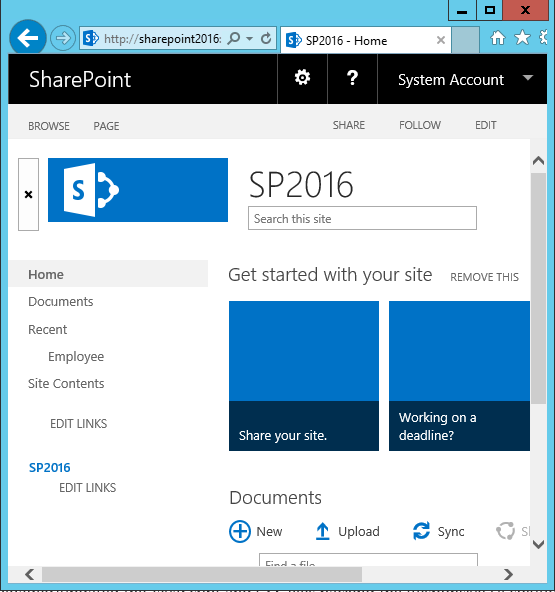Click SHARE in the ribbon bar
The image size is (555, 592).
pyautogui.click(x=349, y=125)
